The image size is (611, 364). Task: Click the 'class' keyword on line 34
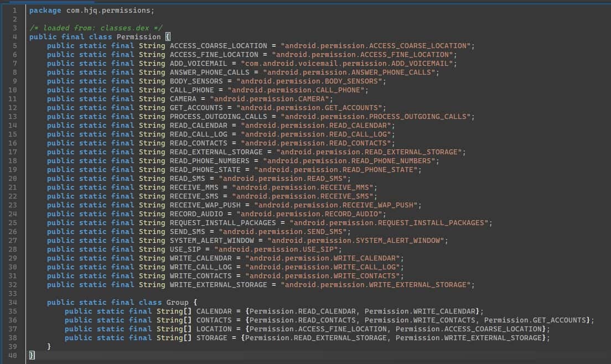tap(151, 303)
